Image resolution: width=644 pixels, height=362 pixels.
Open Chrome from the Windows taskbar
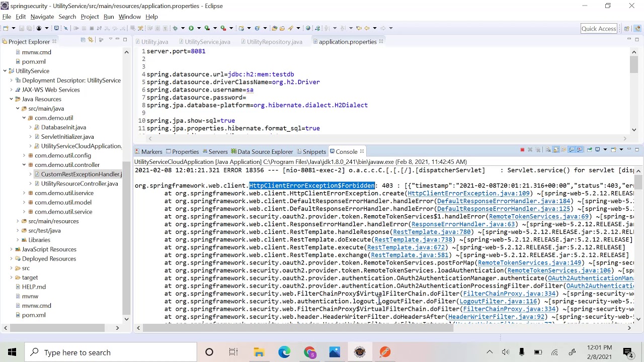309,352
